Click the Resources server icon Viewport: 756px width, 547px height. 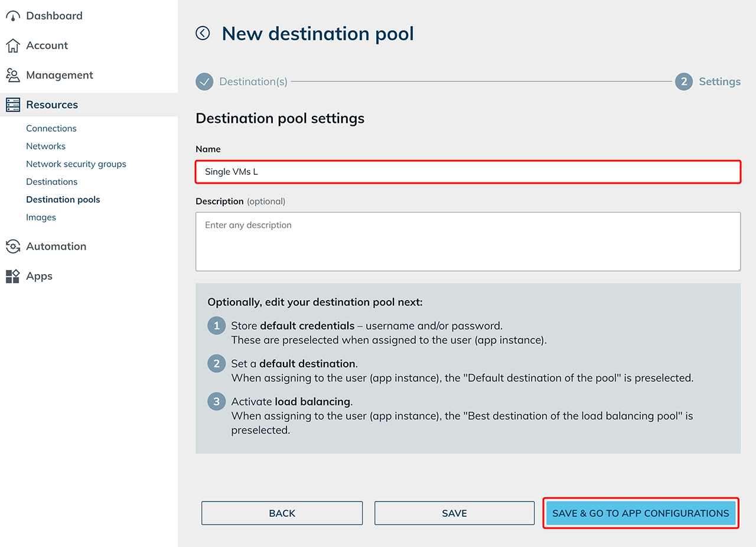(x=12, y=105)
